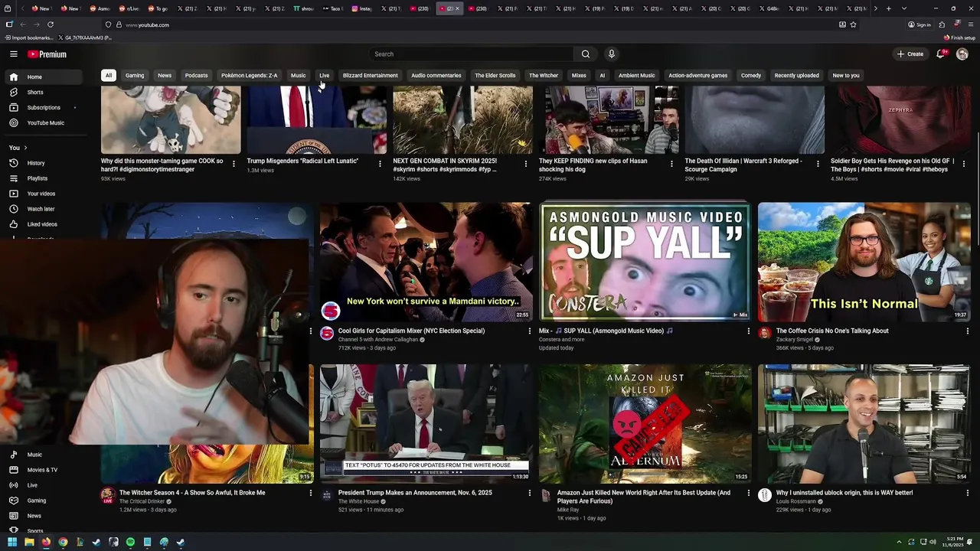Open options for Soldier Boy short

pyautogui.click(x=963, y=164)
